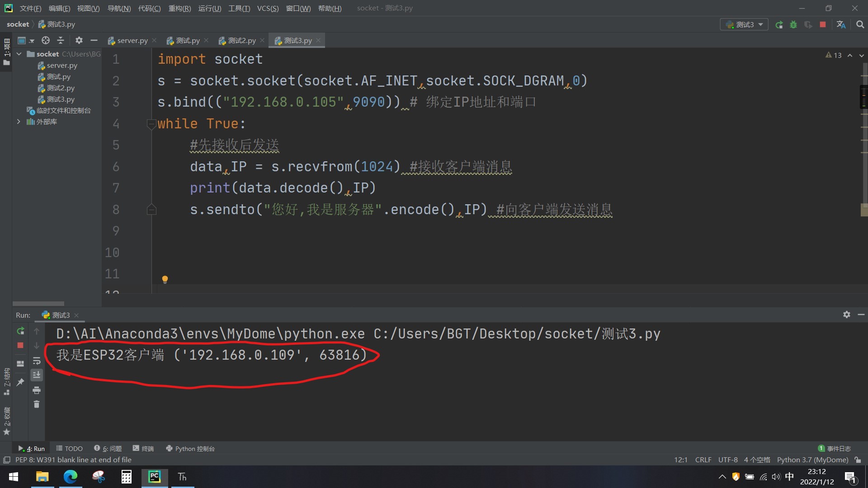The height and width of the screenshot is (488, 868).
Task: Open the 测试3 run configuration dropdown
Action: tap(744, 25)
